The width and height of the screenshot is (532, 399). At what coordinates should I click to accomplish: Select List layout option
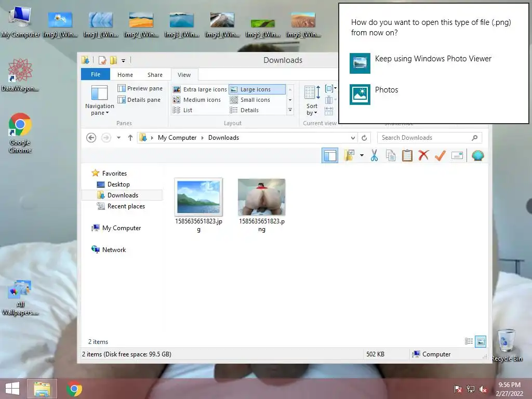coord(182,110)
